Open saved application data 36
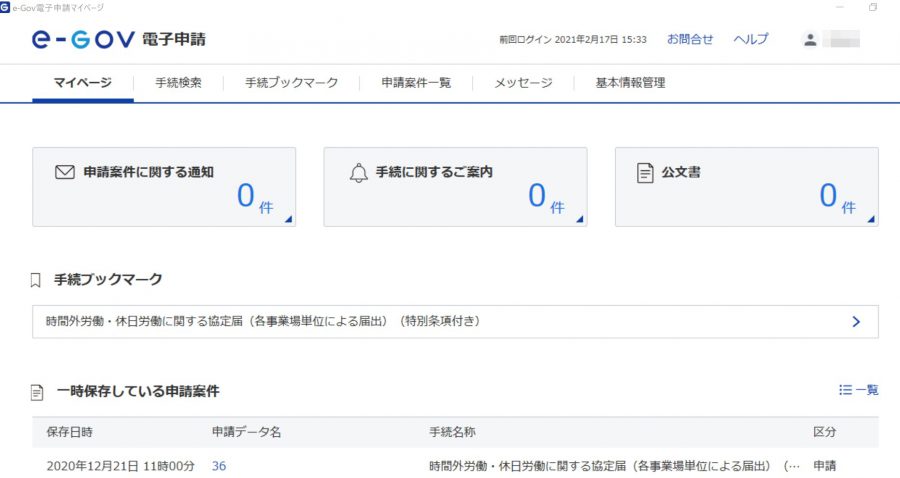This screenshot has height=478, width=900. 219,466
